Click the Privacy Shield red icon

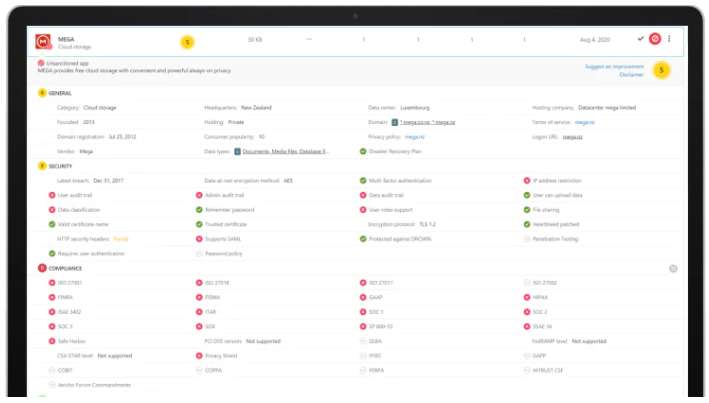coord(199,356)
